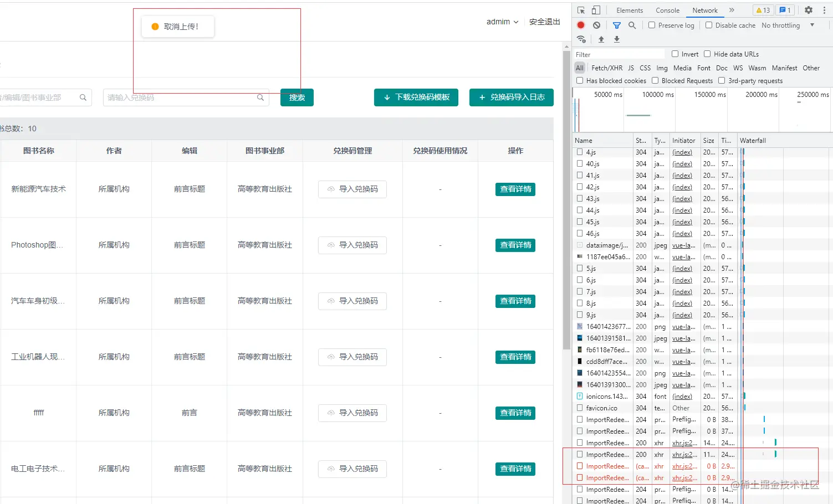Screen dimensions: 833x504
Task: Check the 3rd-party requests option
Action: (x=722, y=81)
